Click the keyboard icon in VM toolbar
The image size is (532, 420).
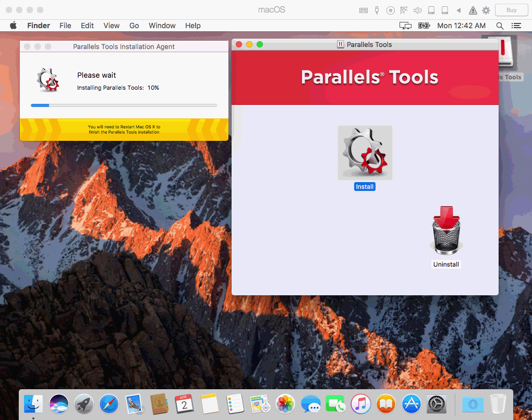(364, 10)
